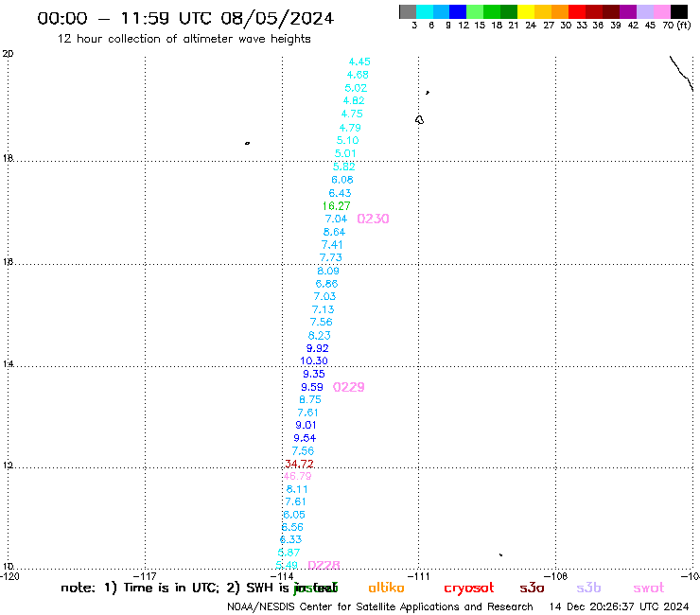Click the pink swot satellite label
The image size is (700, 615).
coord(649,589)
